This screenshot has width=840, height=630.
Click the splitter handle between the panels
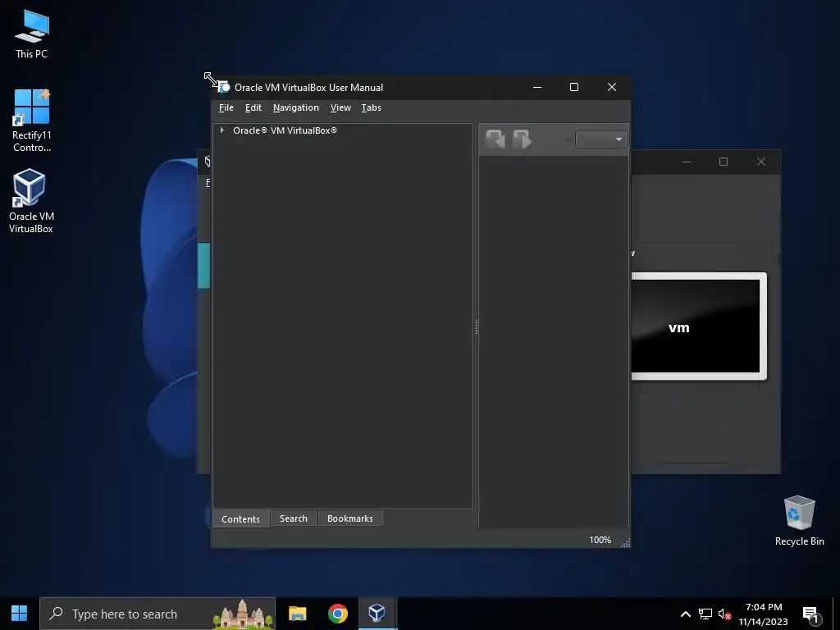[477, 326]
